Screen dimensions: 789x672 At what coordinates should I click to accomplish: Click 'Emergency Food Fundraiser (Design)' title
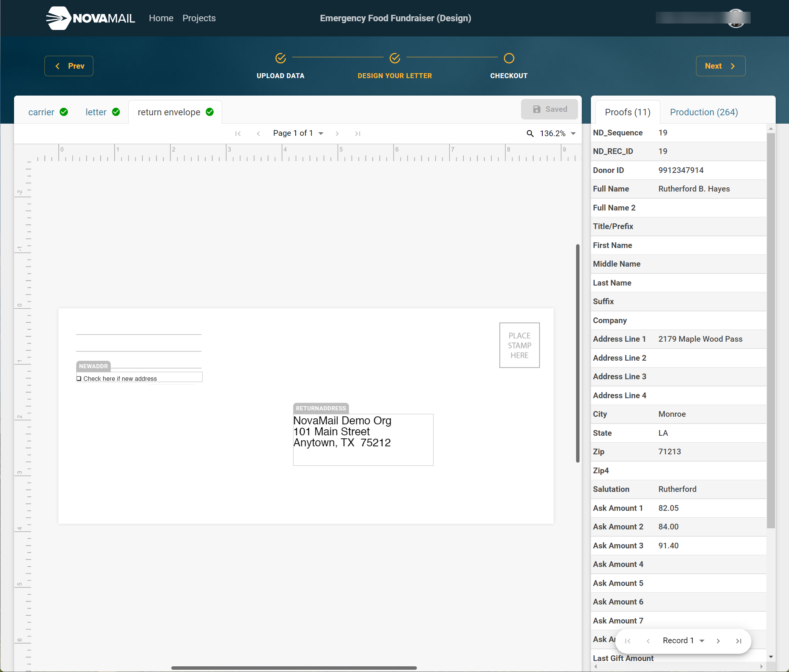click(395, 18)
